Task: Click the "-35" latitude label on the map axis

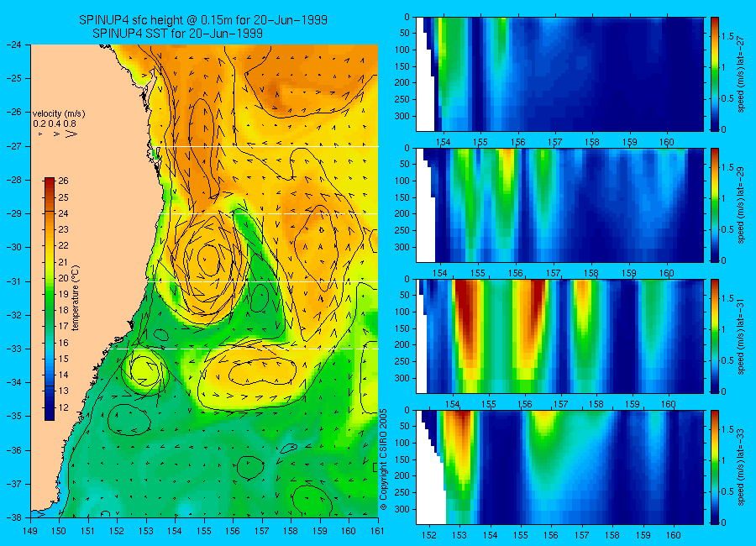Action: tap(13, 416)
